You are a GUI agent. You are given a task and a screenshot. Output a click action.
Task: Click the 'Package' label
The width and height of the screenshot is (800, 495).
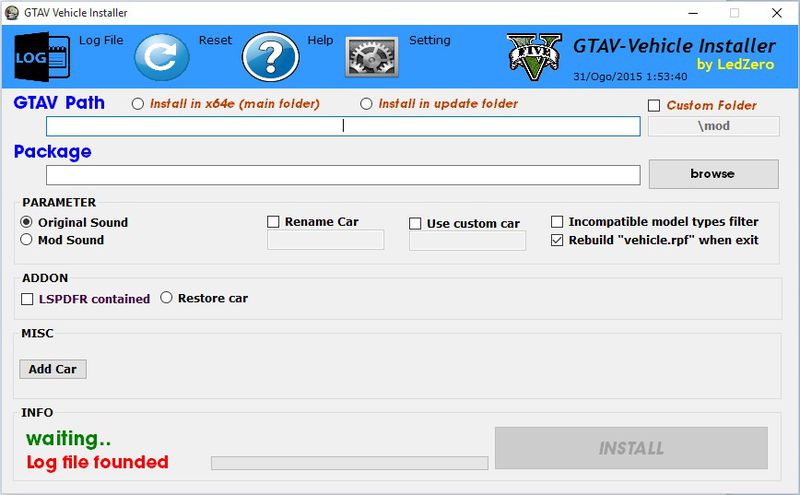coord(53,152)
